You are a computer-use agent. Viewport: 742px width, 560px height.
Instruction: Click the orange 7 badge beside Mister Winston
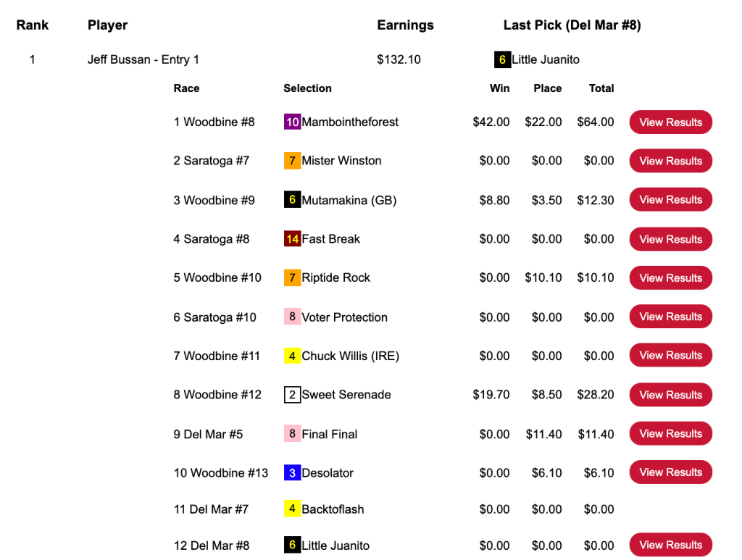(292, 161)
